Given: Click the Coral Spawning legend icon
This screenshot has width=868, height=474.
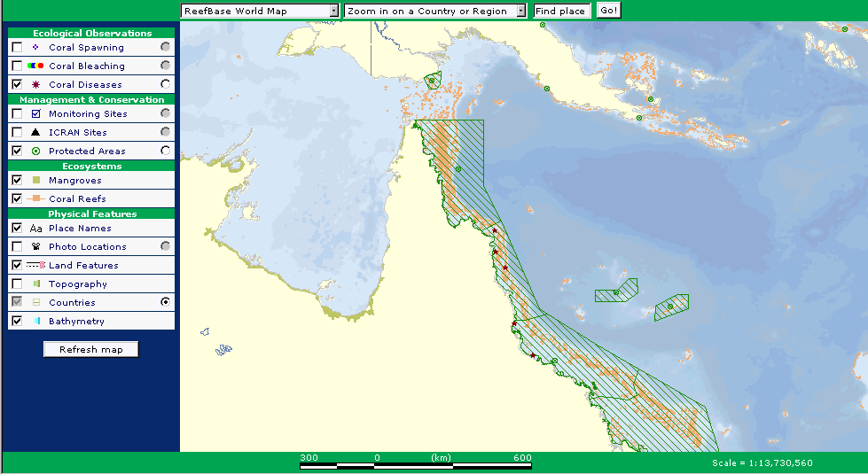Looking at the screenshot, I should click(35, 48).
